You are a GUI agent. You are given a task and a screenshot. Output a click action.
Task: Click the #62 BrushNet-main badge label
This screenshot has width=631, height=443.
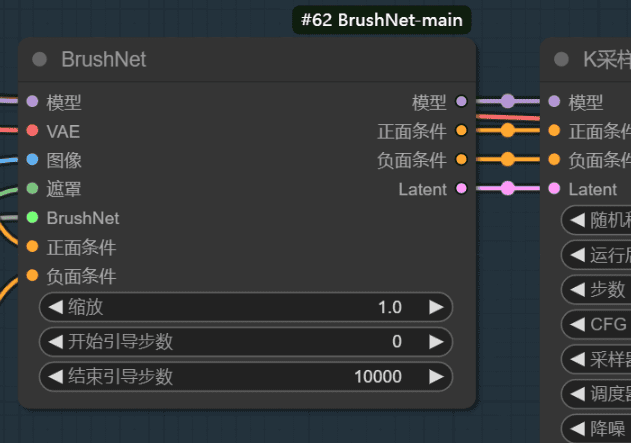tap(382, 20)
